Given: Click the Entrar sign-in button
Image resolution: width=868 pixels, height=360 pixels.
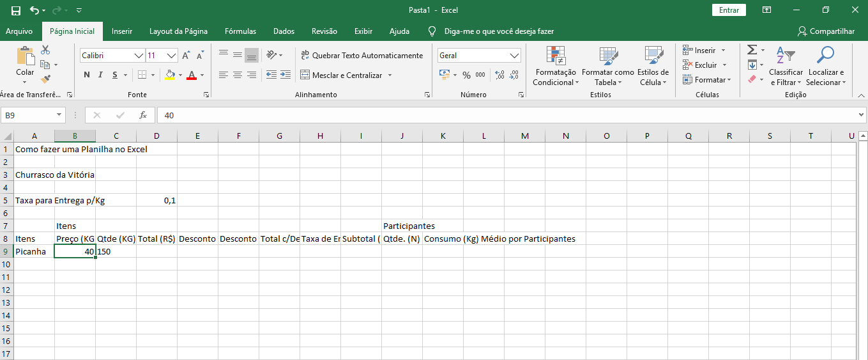Looking at the screenshot, I should [x=729, y=10].
